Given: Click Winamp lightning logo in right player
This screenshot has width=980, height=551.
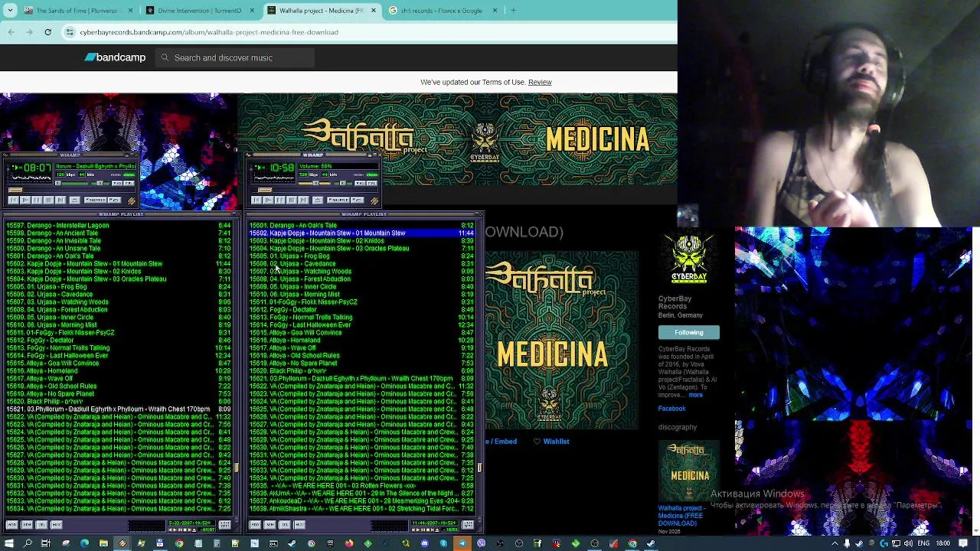Looking at the screenshot, I should (374, 201).
